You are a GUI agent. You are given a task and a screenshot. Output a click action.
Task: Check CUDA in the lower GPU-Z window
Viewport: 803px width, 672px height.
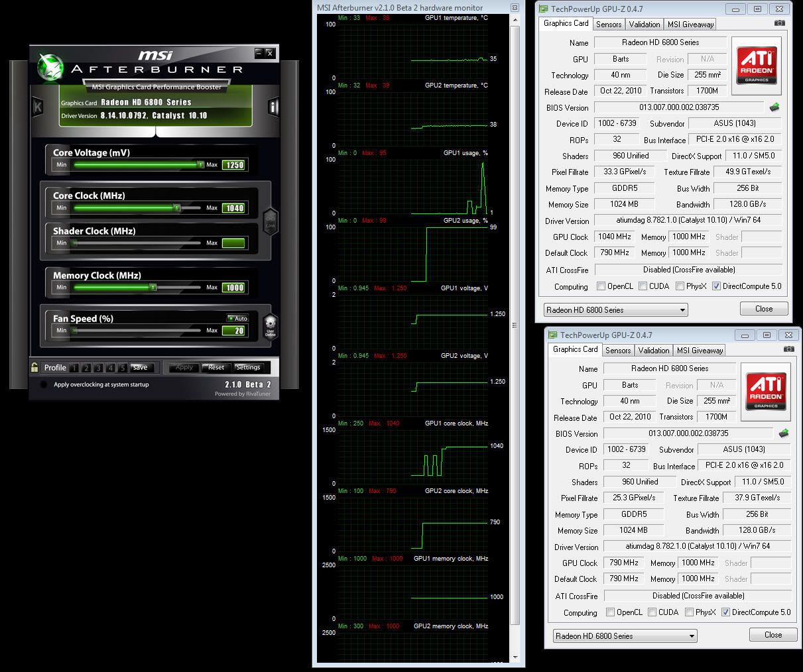(x=652, y=612)
